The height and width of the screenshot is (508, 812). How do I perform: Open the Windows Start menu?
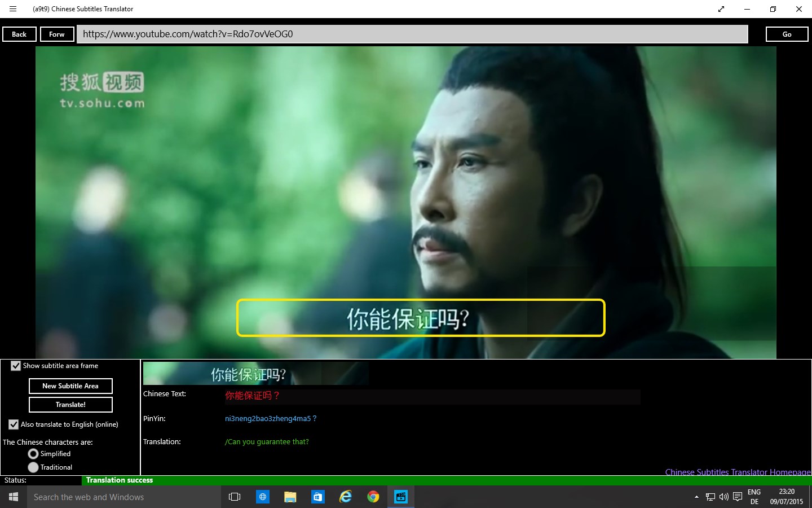(x=14, y=497)
